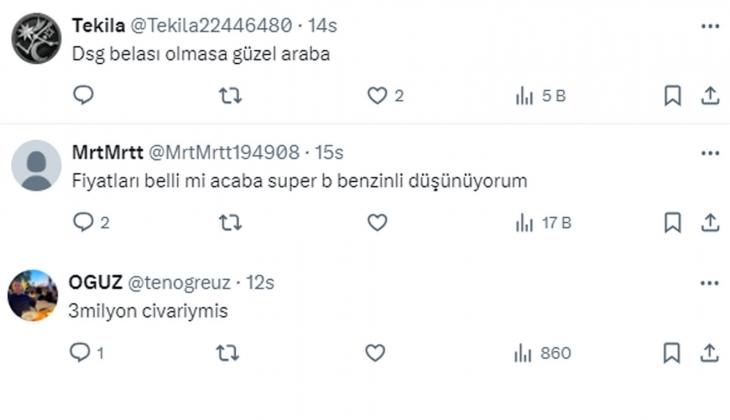Share MrtMrtt's tweet
Image resolution: width=730 pixels, height=420 pixels.
point(709,224)
